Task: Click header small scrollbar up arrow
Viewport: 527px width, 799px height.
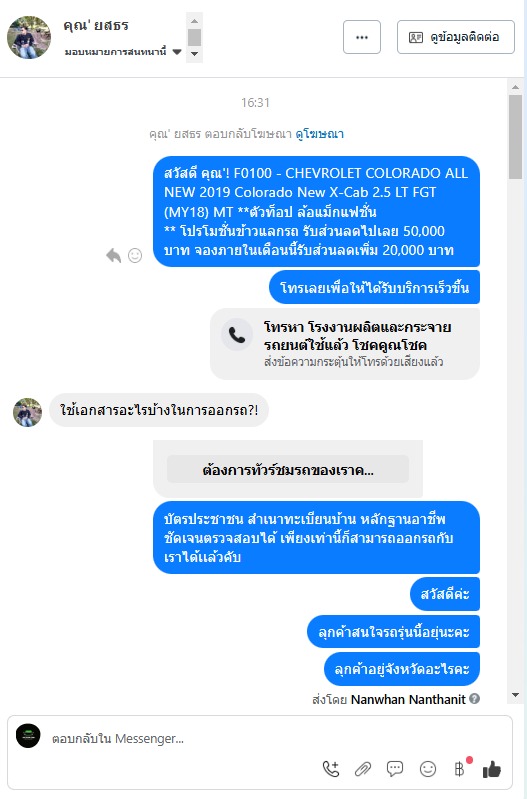Action: pos(194,21)
